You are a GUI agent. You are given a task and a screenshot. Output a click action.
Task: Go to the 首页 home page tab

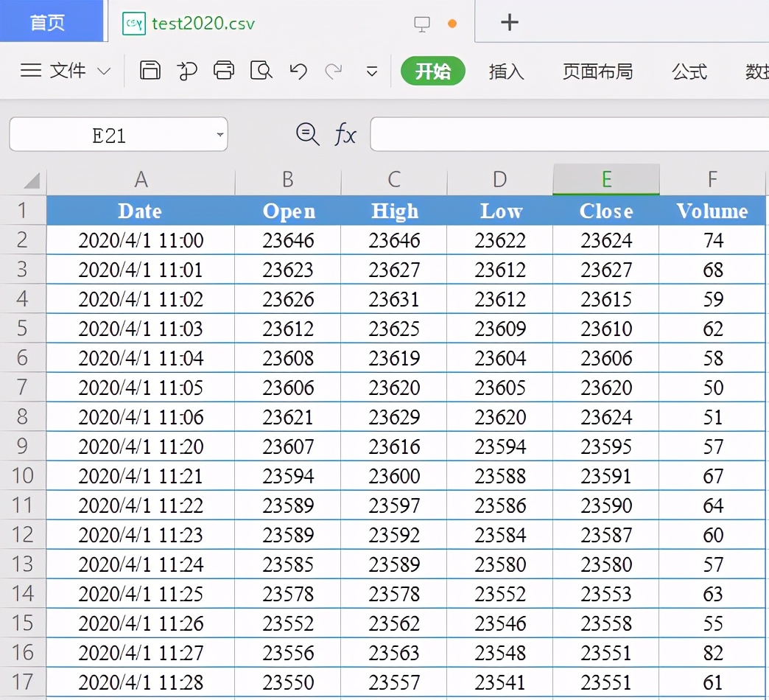click(48, 21)
